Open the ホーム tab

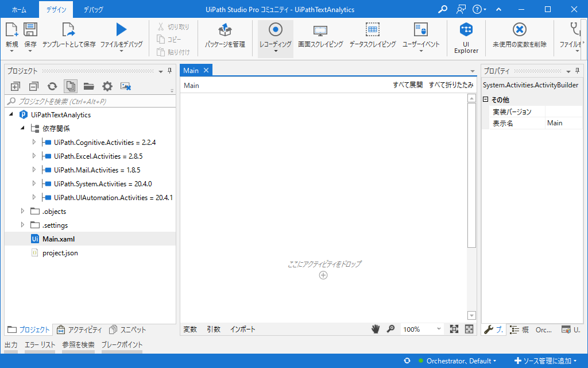click(19, 10)
